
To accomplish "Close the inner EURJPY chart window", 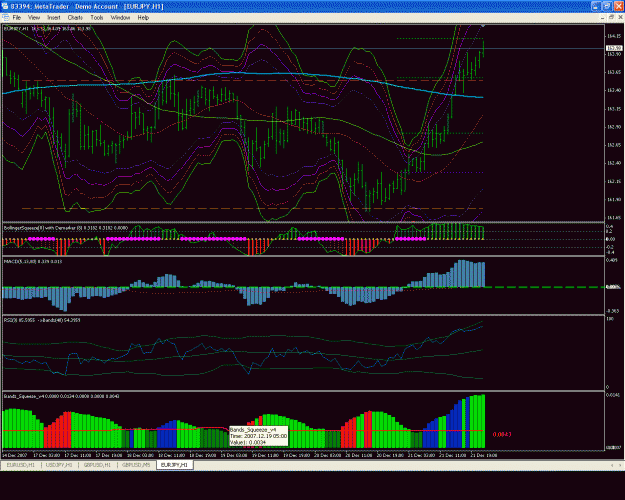I will 620,18.
